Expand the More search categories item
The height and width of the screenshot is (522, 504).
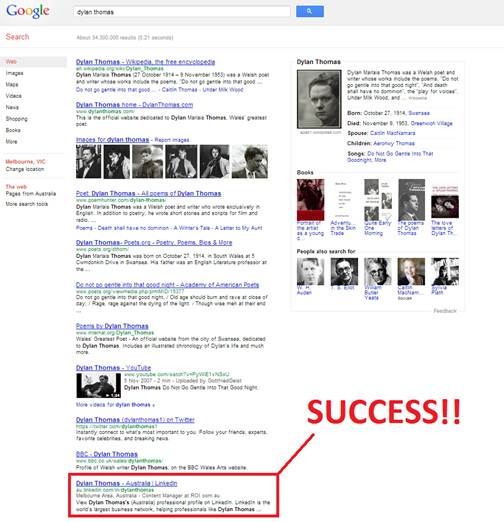click(x=11, y=141)
